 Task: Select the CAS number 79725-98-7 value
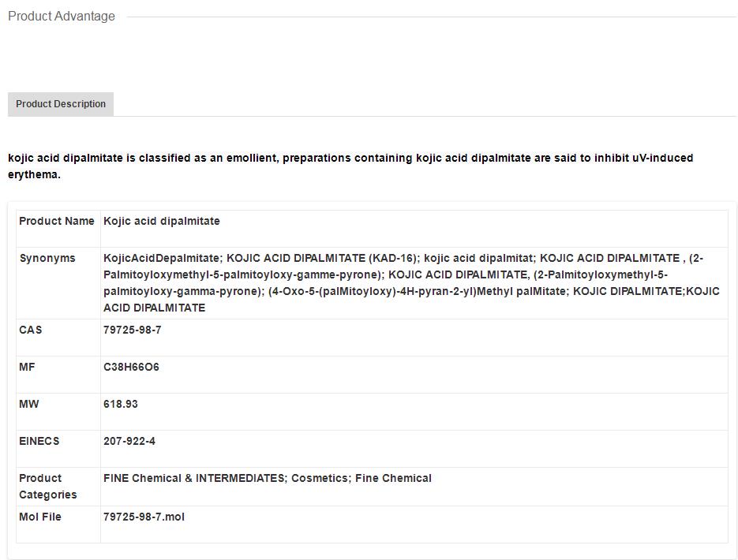coord(133,330)
